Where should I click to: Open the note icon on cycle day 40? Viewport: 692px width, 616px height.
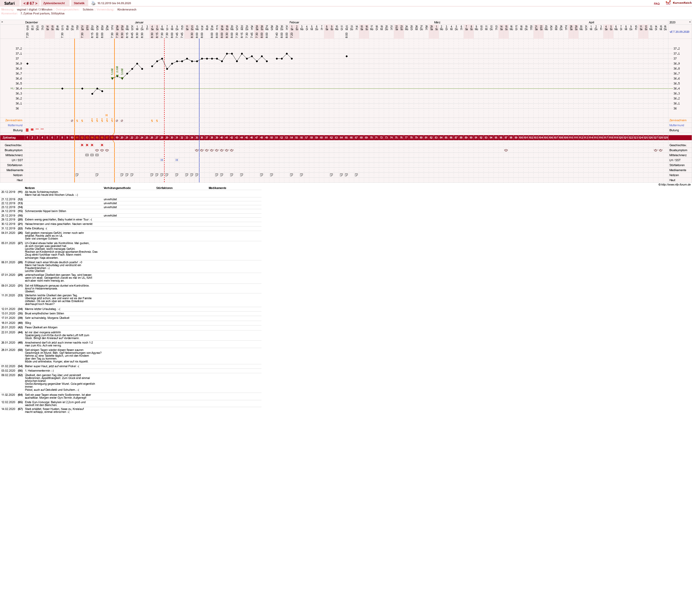coord(222,175)
